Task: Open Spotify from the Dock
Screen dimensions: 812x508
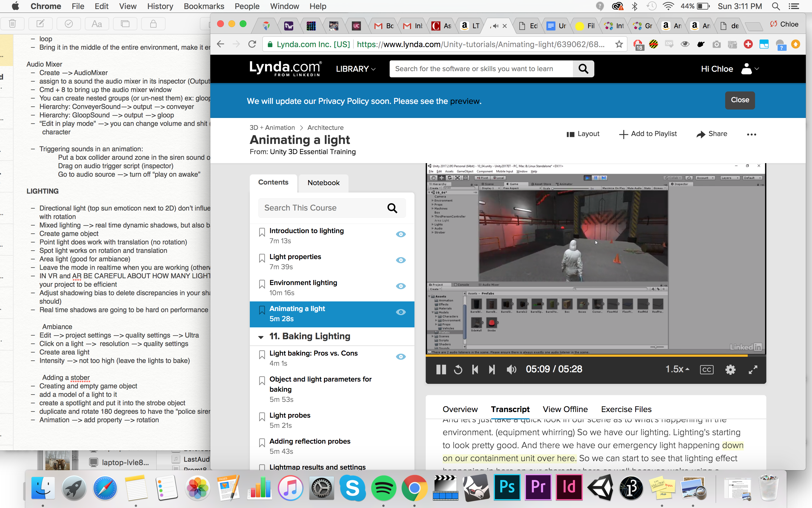Action: 383,488
